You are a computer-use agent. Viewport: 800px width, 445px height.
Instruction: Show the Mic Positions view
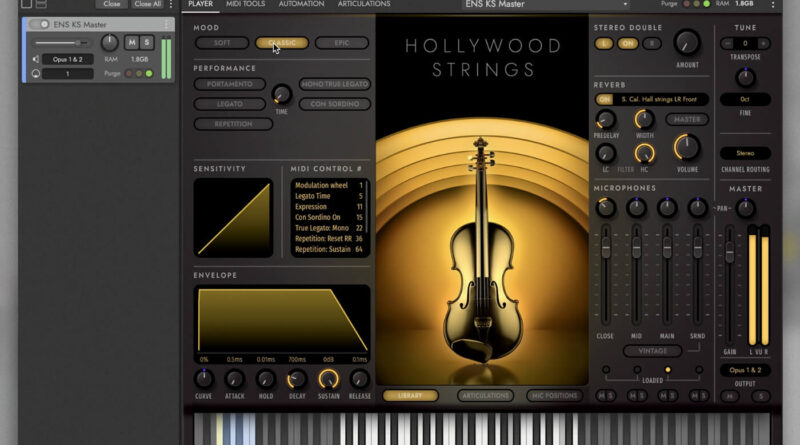(x=554, y=395)
